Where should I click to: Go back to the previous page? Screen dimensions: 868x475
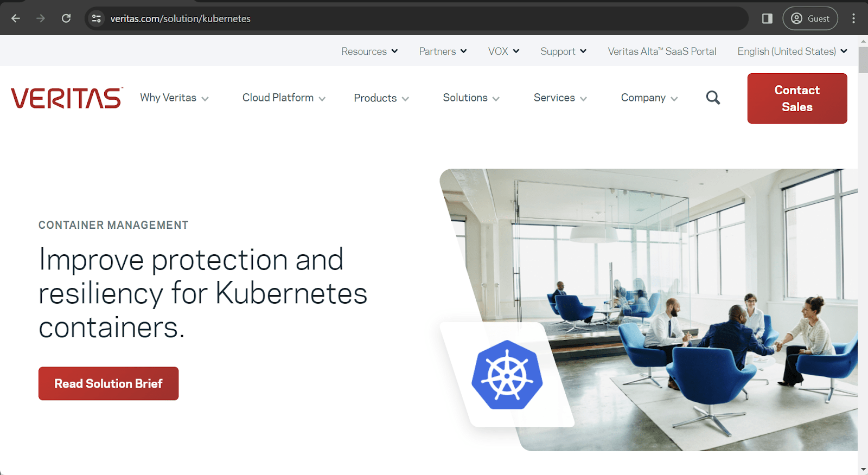(x=16, y=18)
